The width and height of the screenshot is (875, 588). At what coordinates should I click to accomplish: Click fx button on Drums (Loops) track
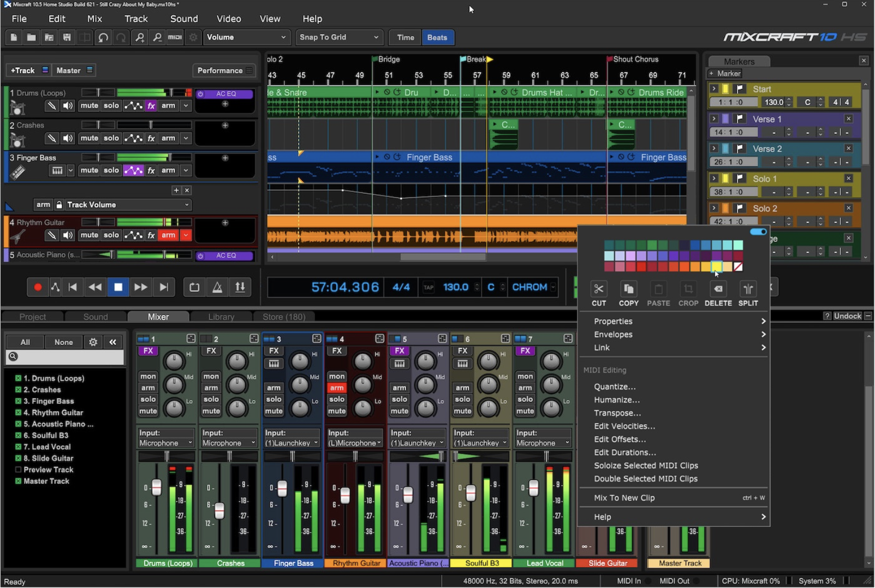(151, 105)
